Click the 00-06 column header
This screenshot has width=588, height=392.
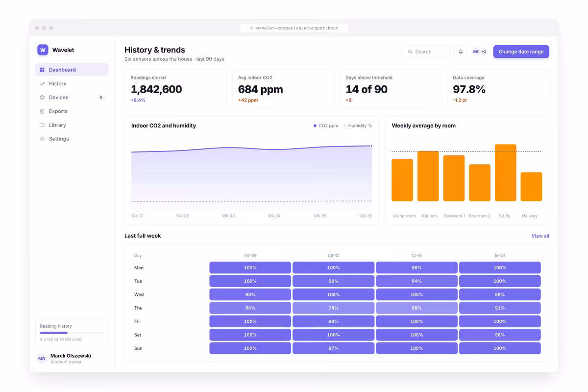pyautogui.click(x=250, y=255)
